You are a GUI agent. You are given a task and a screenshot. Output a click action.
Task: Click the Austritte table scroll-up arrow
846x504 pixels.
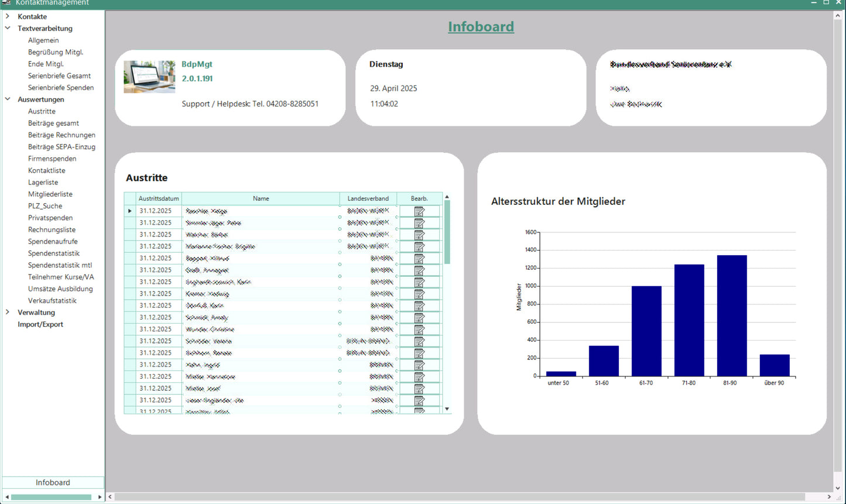click(x=447, y=197)
